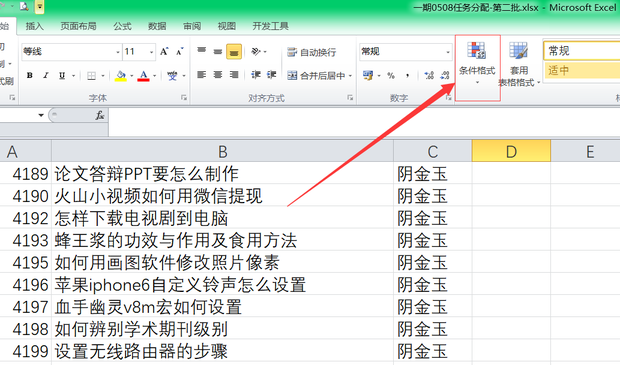Expand font color dropdown arrow

pos(155,76)
